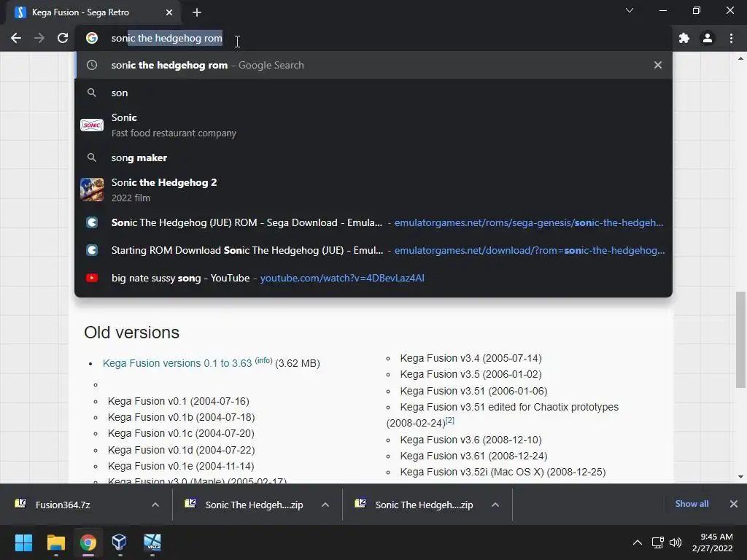Open the (info) link beside versions download

[x=263, y=360]
